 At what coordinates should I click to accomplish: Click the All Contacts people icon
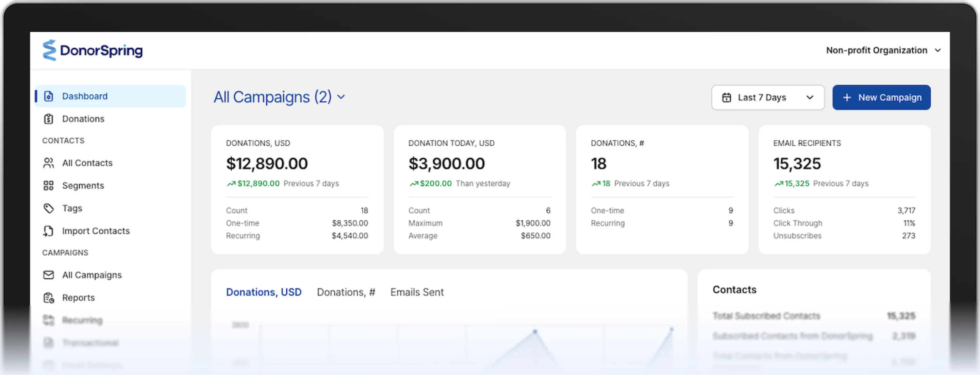[x=48, y=163]
